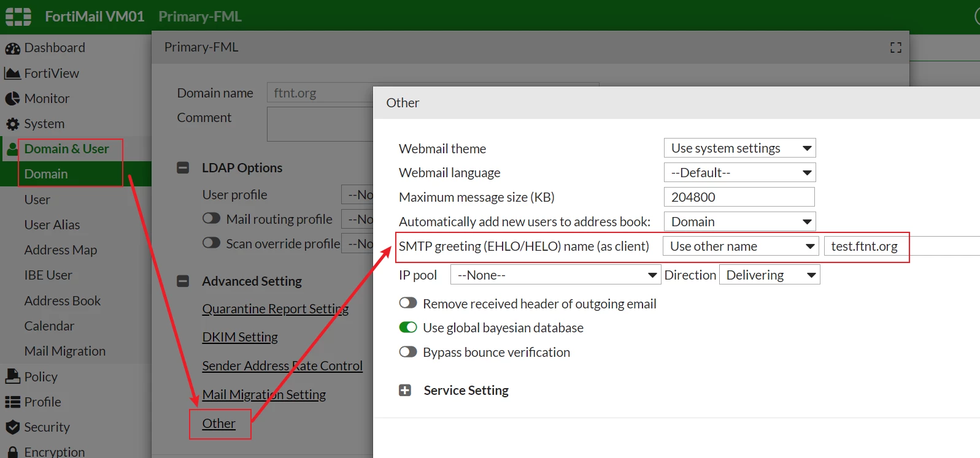
Task: Open Sender Address Rate Control link
Action: tap(282, 366)
